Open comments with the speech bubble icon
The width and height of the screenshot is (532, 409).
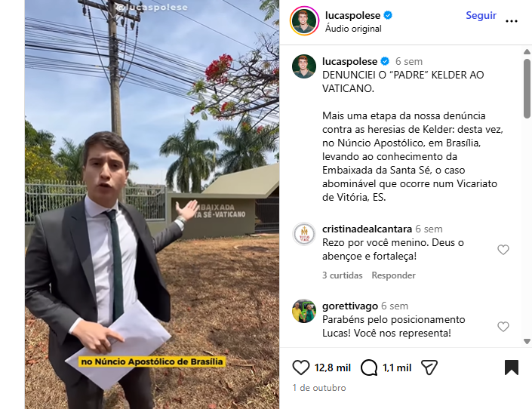(x=369, y=367)
